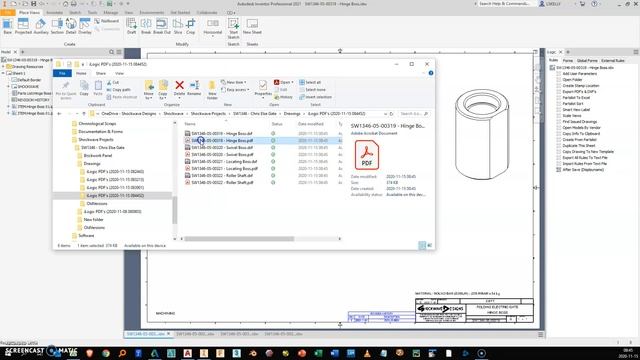
Task: Click Cut in Explorer ribbon
Action: (x=113, y=82)
